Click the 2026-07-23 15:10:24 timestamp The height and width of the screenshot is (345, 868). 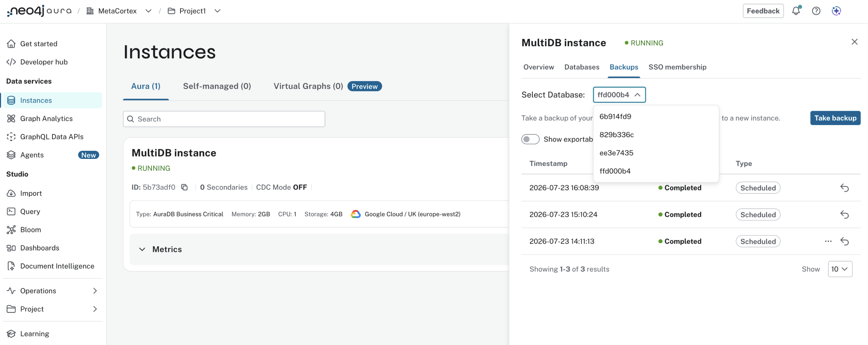click(563, 214)
